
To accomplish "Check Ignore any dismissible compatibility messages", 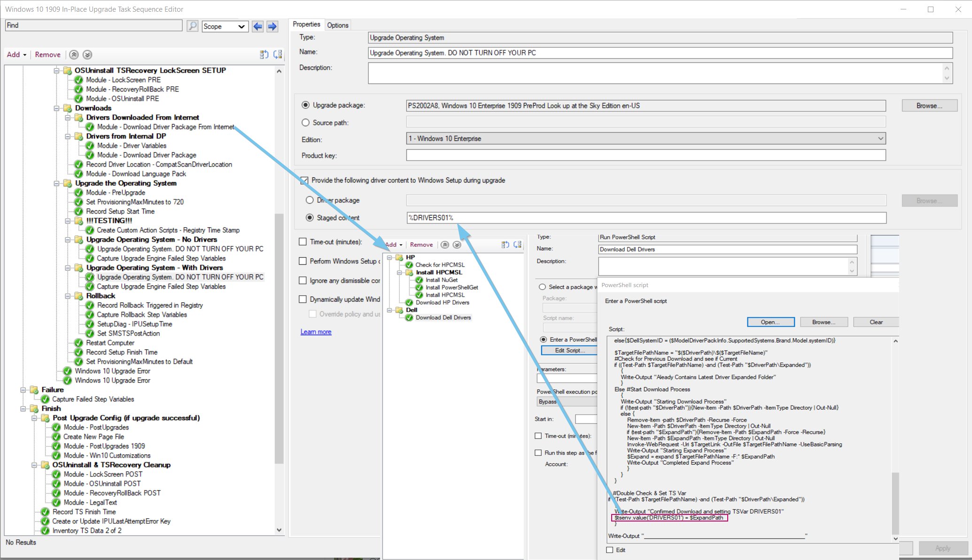I will (303, 280).
